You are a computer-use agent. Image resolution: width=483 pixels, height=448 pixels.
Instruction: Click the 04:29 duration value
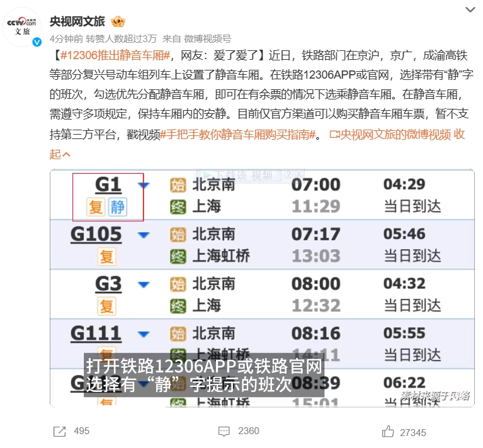coord(404,184)
